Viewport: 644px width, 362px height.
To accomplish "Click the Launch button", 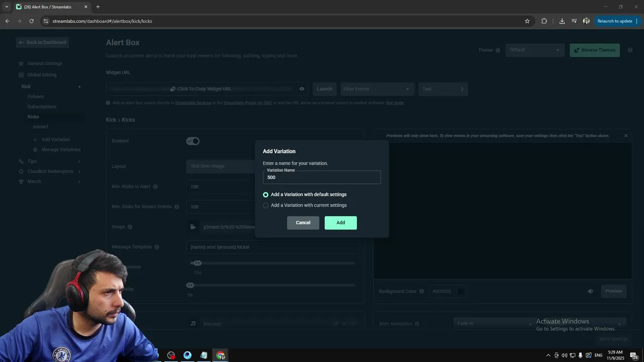I will click(x=325, y=89).
